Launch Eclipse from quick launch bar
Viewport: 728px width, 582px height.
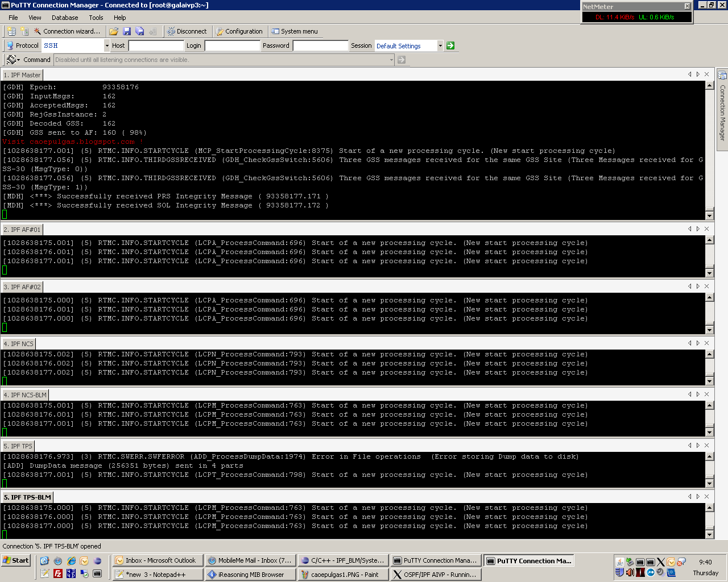(97, 561)
